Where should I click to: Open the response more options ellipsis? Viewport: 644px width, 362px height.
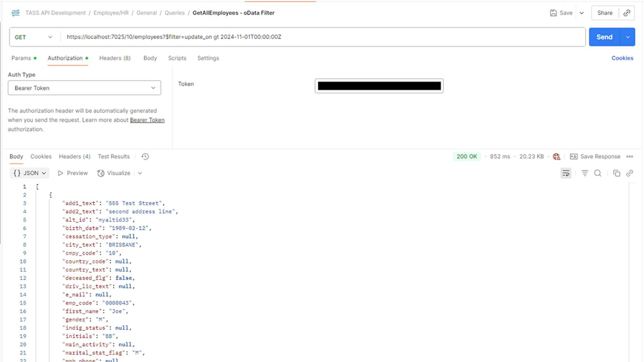pyautogui.click(x=630, y=157)
